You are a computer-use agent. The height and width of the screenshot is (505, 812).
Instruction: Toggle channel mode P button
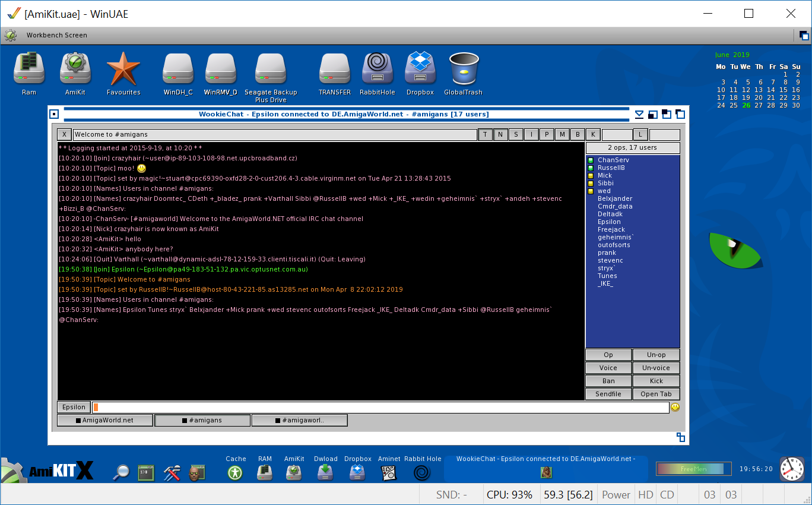tap(547, 134)
